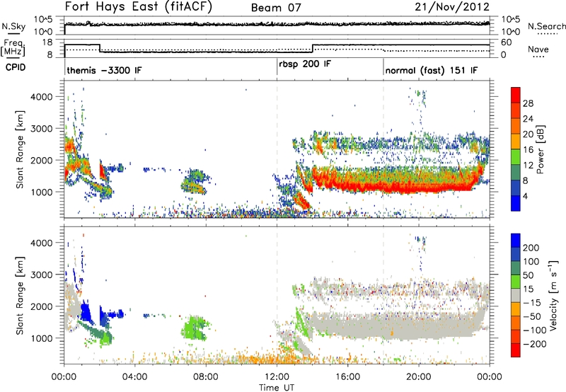Click the '50' tick on velocity scale
This screenshot has width=566, height=392.
coord(528,275)
